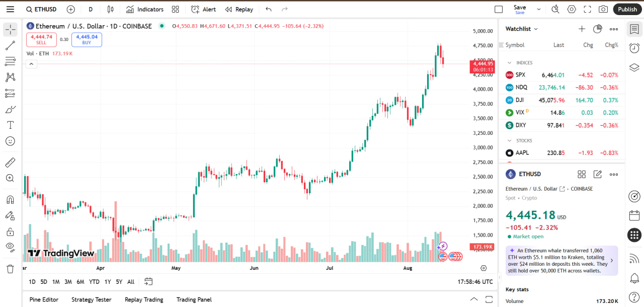The height and width of the screenshot is (307, 644).
Task: Click the trash icon to remove drawings
Action: [x=10, y=269]
